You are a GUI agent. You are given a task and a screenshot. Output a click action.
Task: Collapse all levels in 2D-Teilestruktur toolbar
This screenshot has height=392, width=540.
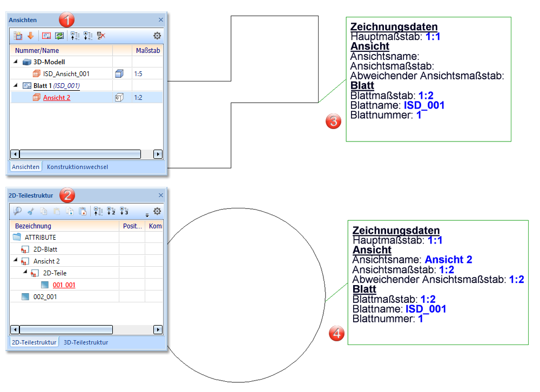(98, 211)
